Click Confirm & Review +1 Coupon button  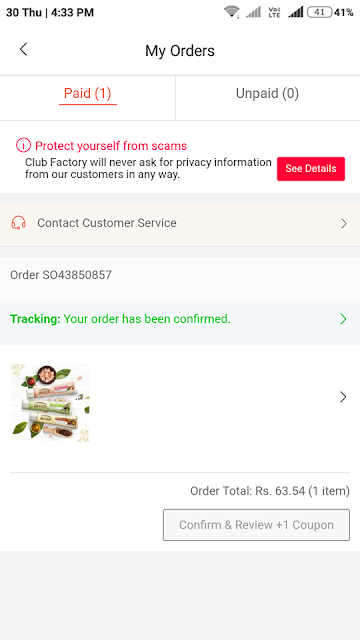[256, 524]
